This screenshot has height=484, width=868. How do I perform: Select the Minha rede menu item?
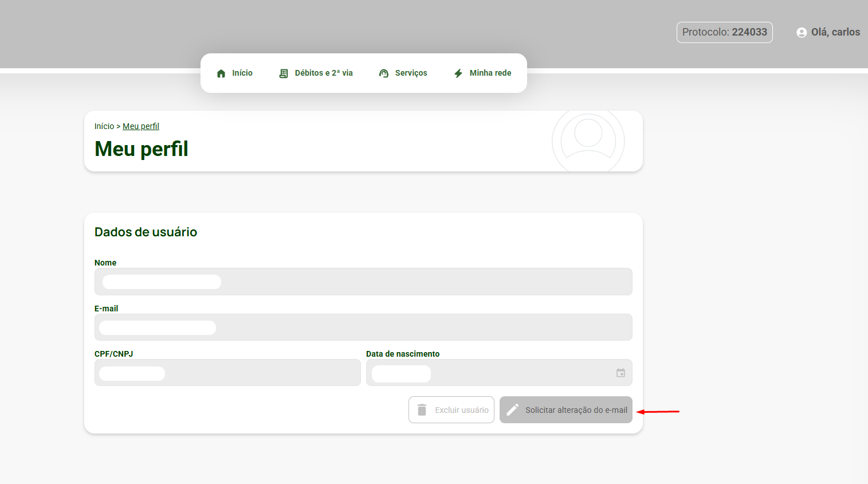490,73
